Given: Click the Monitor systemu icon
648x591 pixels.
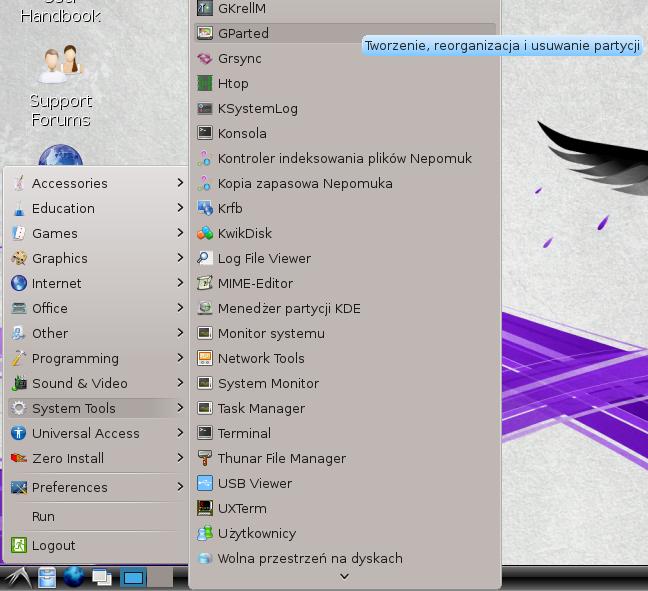Looking at the screenshot, I should [205, 334].
